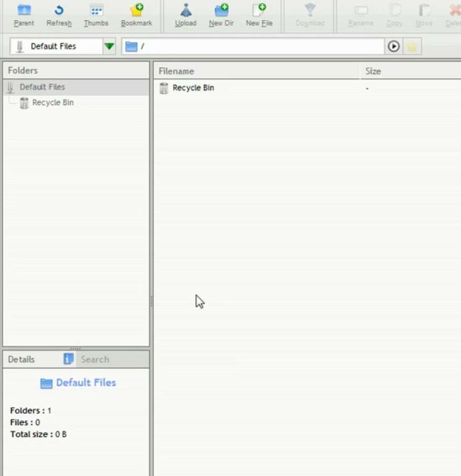Click the go arrow button beside path
461x476 pixels.
point(394,46)
